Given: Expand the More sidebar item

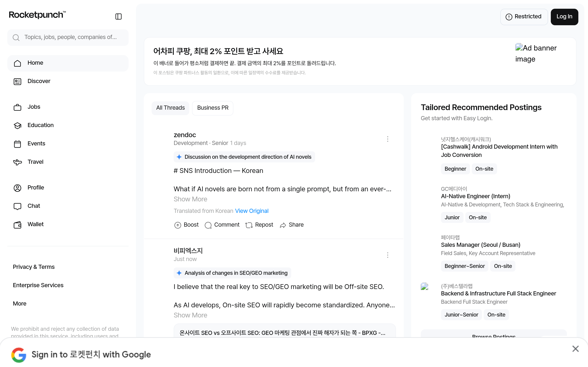Looking at the screenshot, I should coord(20,304).
